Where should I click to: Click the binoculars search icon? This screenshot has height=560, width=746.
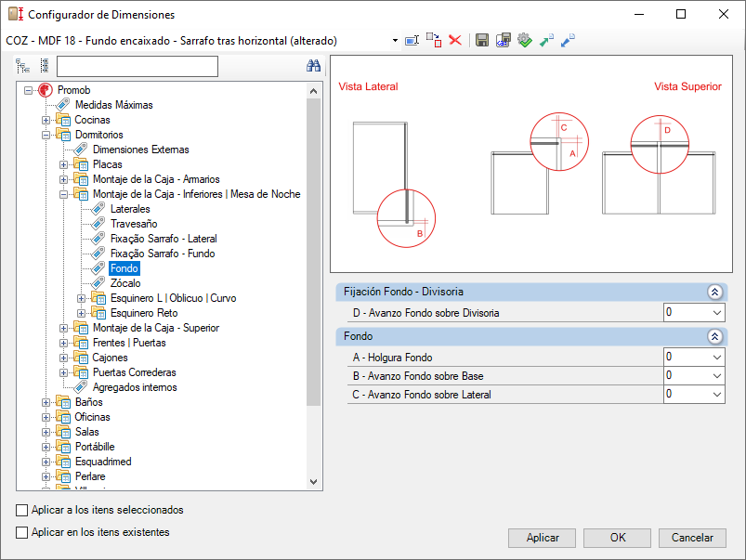point(313,66)
